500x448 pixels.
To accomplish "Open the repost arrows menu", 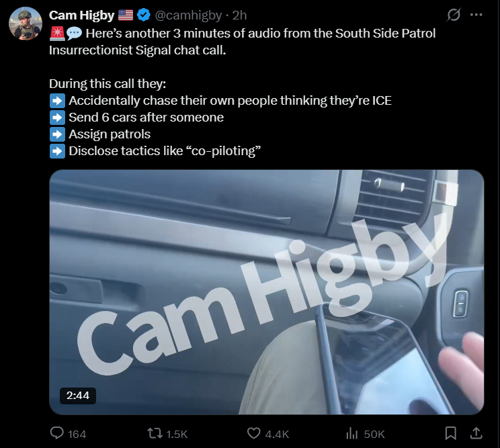I will click(x=155, y=433).
